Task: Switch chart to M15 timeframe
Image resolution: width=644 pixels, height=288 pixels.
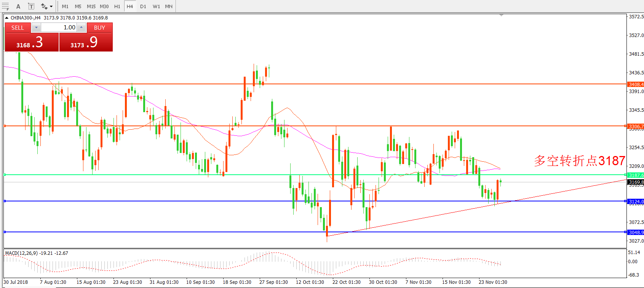Action: [x=91, y=6]
